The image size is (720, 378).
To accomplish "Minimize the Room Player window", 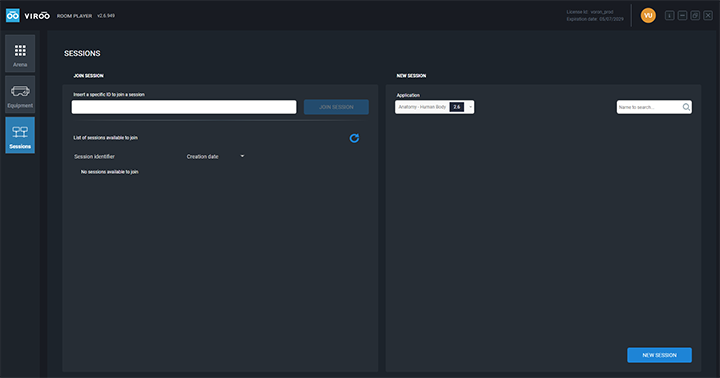I will coord(682,16).
